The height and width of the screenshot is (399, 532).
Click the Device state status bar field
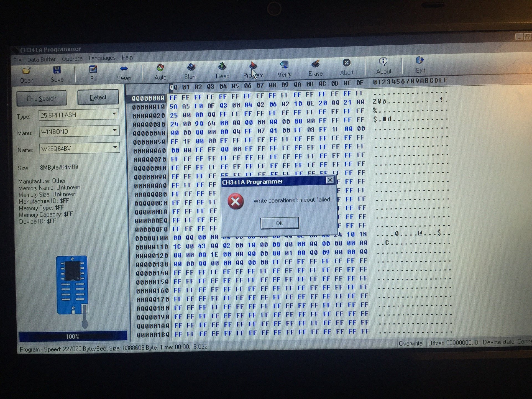[507, 342]
